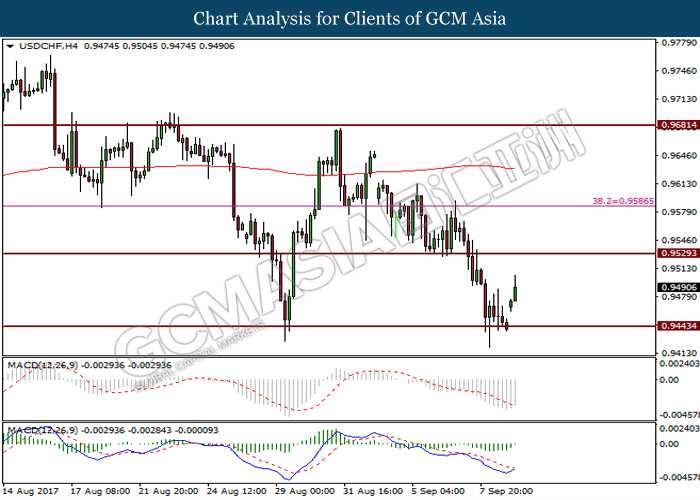Viewport: 700px width, 500px height.
Task: Click the 0.96460 price axis value
Action: (679, 156)
